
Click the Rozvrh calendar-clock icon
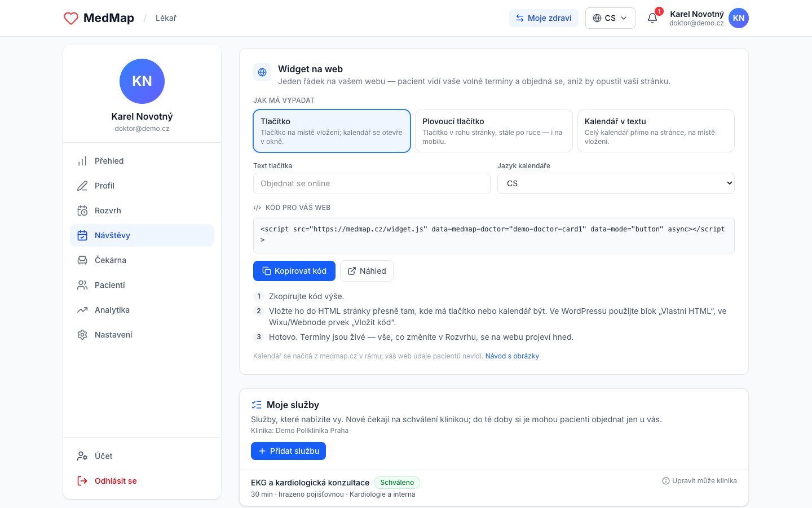tap(82, 211)
